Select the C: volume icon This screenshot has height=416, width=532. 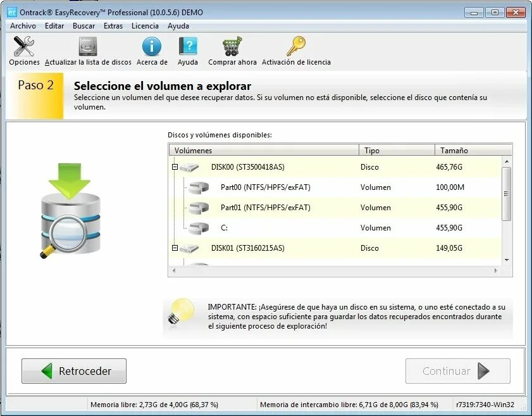pos(199,228)
